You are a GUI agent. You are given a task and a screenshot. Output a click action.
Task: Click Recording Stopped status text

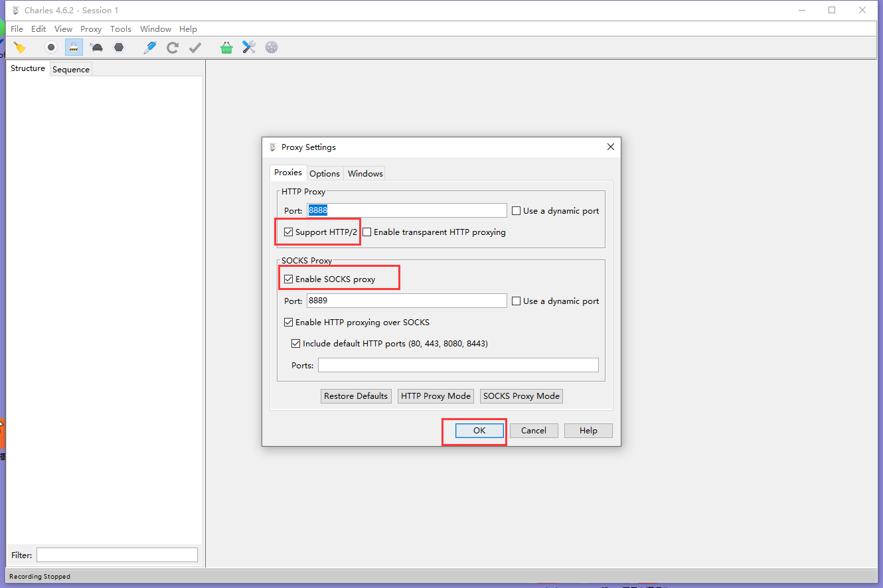pos(40,577)
